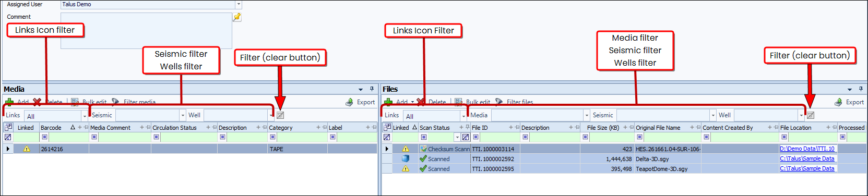Open the Seismic filter dropdown in Media panel
The image size is (868, 196).
point(183,115)
